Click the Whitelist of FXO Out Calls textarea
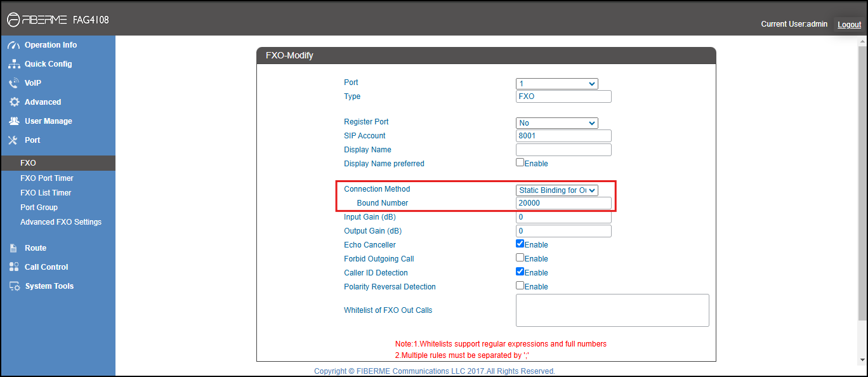This screenshot has width=868, height=377. point(612,310)
